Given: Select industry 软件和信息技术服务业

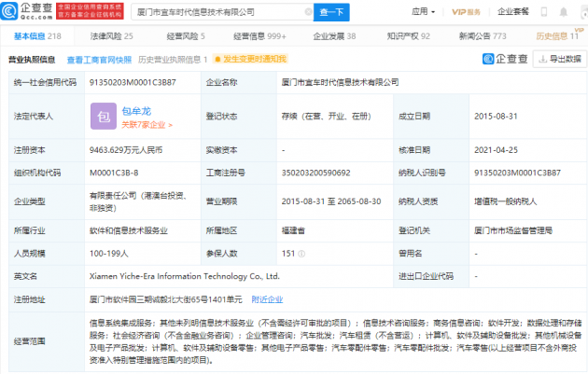Looking at the screenshot, I should pyautogui.click(x=128, y=231).
